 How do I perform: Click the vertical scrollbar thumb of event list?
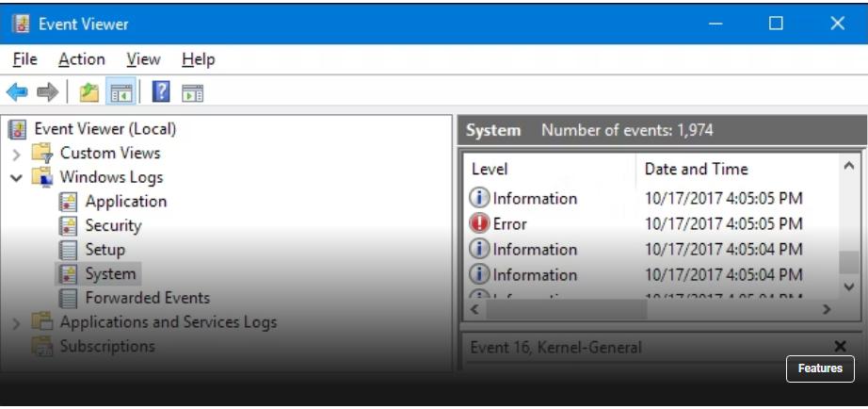click(x=849, y=262)
